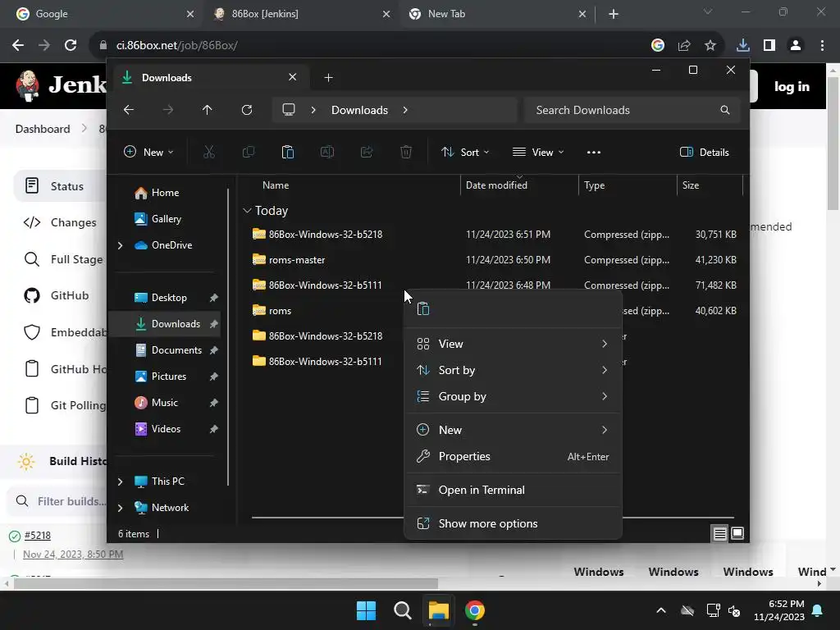Collapse the Today group
Viewport: 840px width, 630px height.
click(247, 211)
